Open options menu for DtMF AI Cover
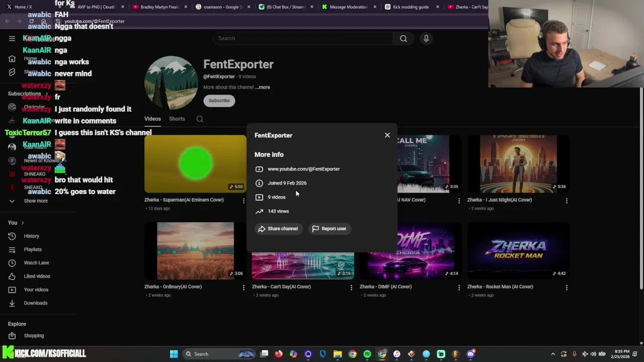 [x=459, y=288]
